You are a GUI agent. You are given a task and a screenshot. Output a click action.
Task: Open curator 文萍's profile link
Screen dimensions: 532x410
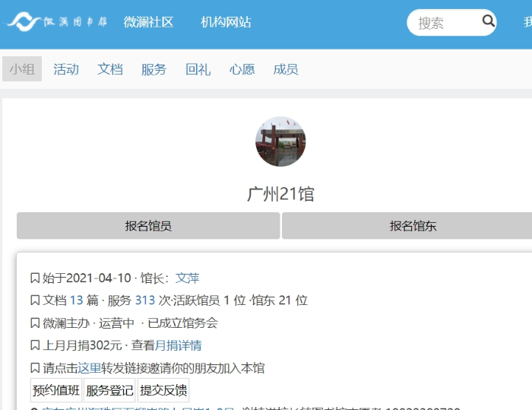tap(187, 278)
